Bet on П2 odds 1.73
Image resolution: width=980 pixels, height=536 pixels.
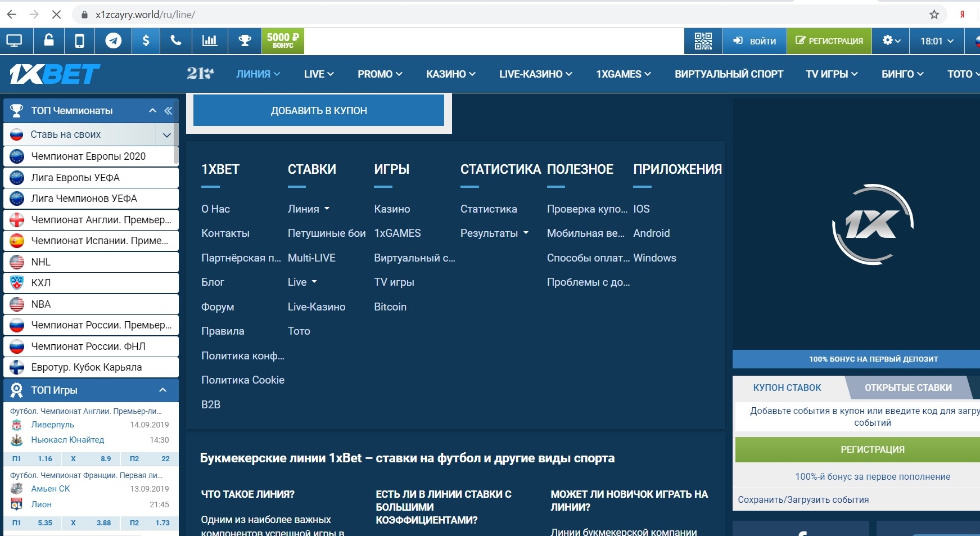click(150, 523)
